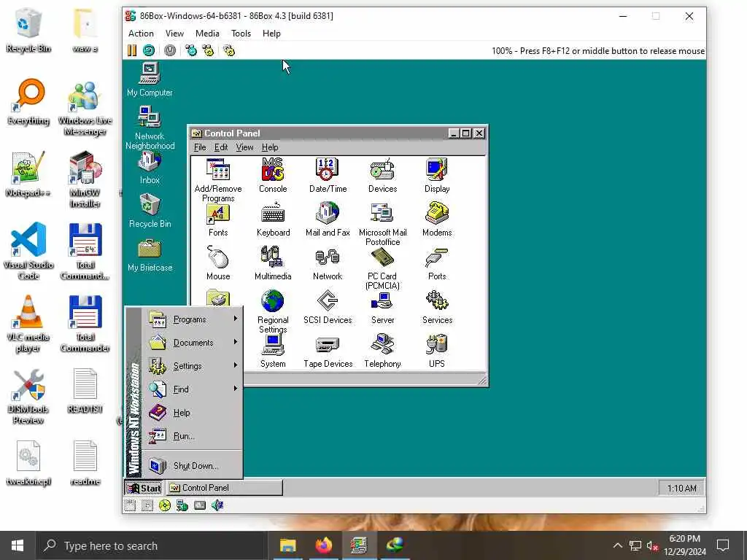Click Control Panel taskbar button in NT
Image resolution: width=747 pixels, height=560 pixels.
point(225,488)
